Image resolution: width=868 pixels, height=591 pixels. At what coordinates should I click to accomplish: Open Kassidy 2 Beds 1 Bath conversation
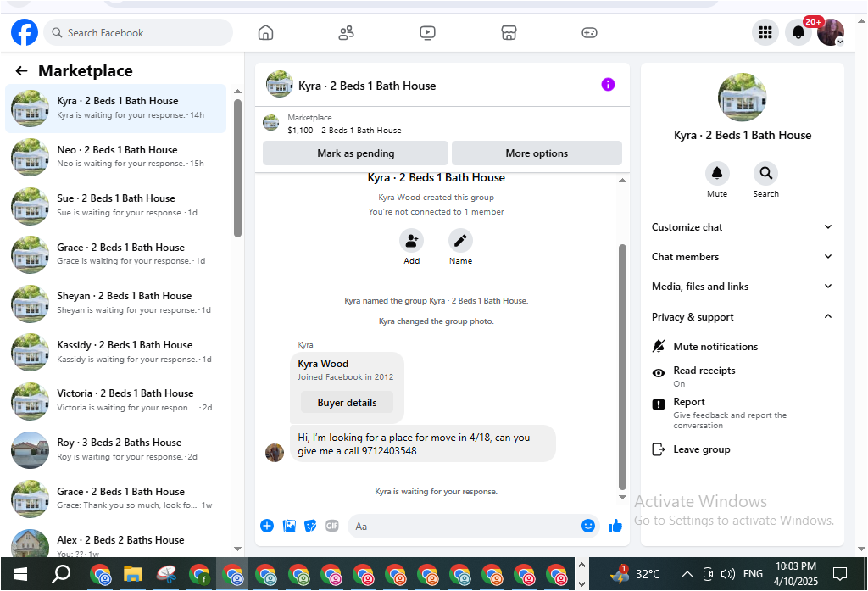(x=115, y=352)
